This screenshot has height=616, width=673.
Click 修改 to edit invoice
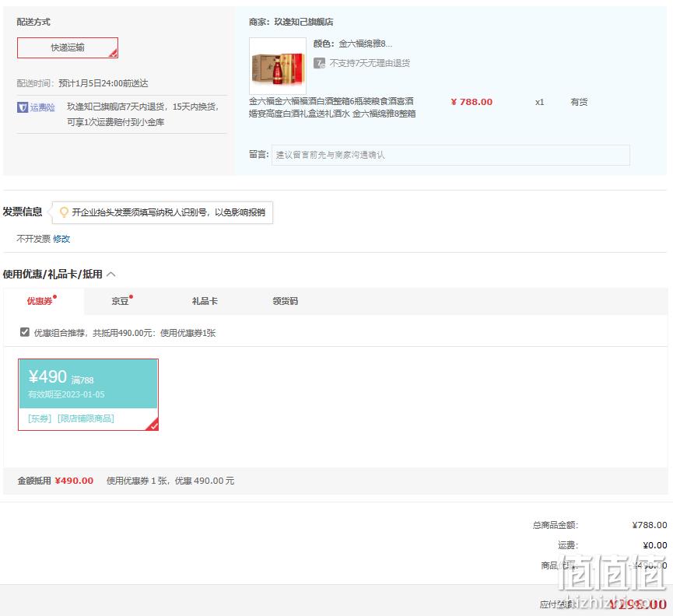[61, 239]
